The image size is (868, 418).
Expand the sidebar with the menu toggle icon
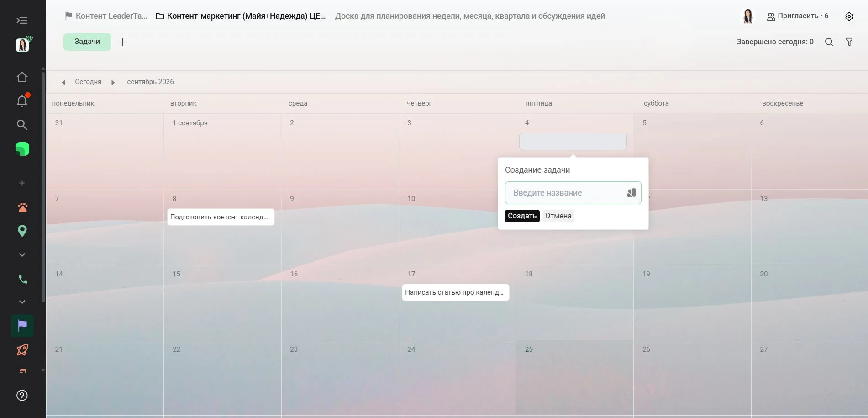pyautogui.click(x=22, y=21)
